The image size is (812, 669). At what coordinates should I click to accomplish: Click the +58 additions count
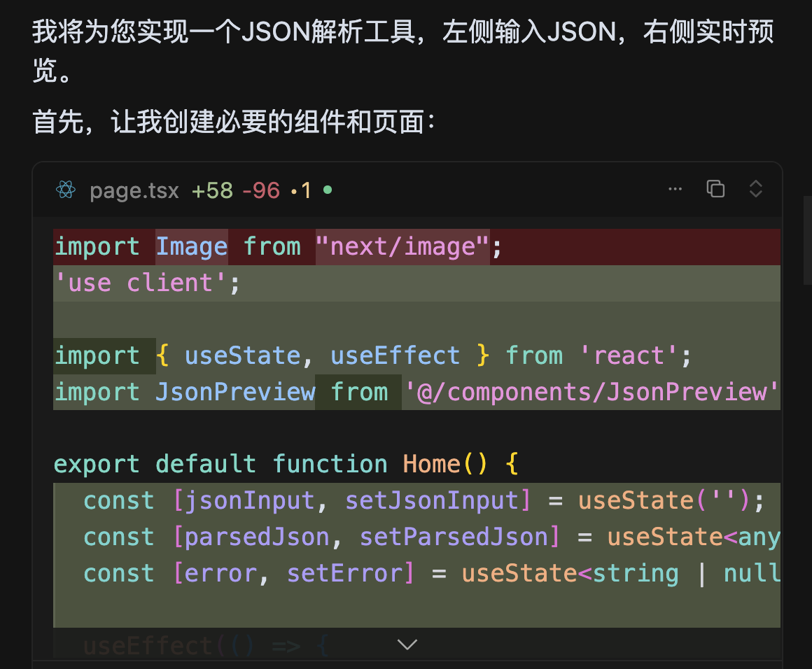pos(212,190)
